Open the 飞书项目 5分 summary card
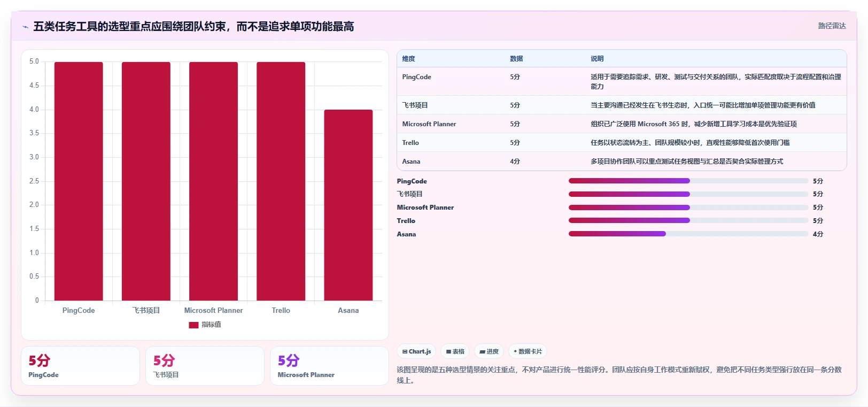 pyautogui.click(x=205, y=366)
